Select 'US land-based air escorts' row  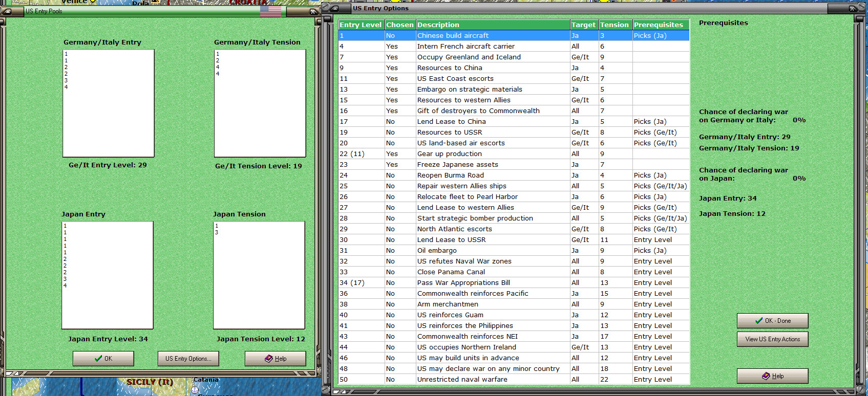(x=514, y=143)
